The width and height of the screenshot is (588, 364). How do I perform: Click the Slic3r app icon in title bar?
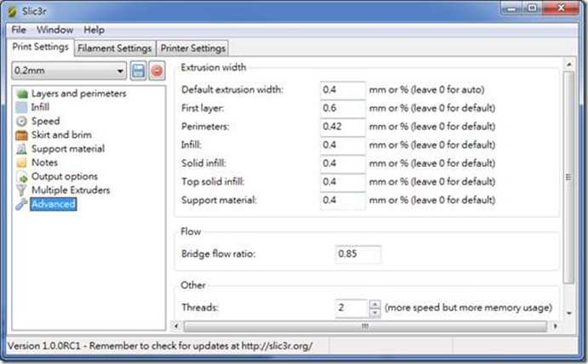point(13,12)
